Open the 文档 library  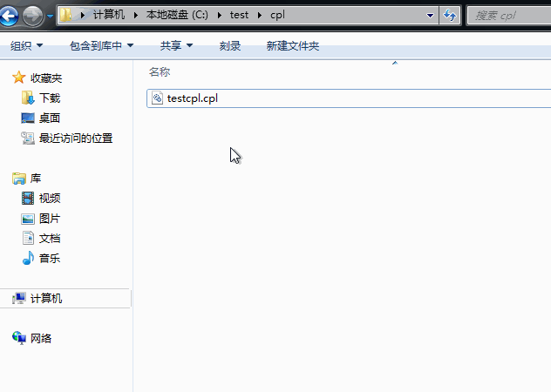click(50, 239)
